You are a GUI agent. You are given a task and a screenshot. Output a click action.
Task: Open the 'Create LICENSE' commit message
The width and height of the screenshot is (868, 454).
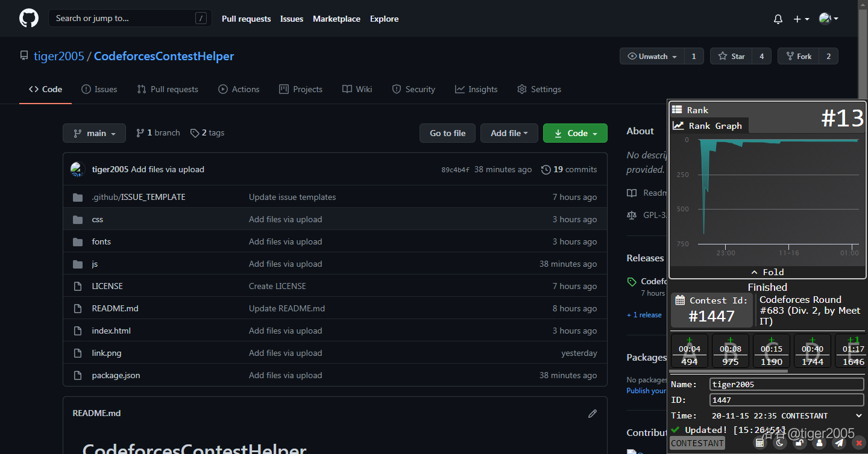tap(277, 286)
